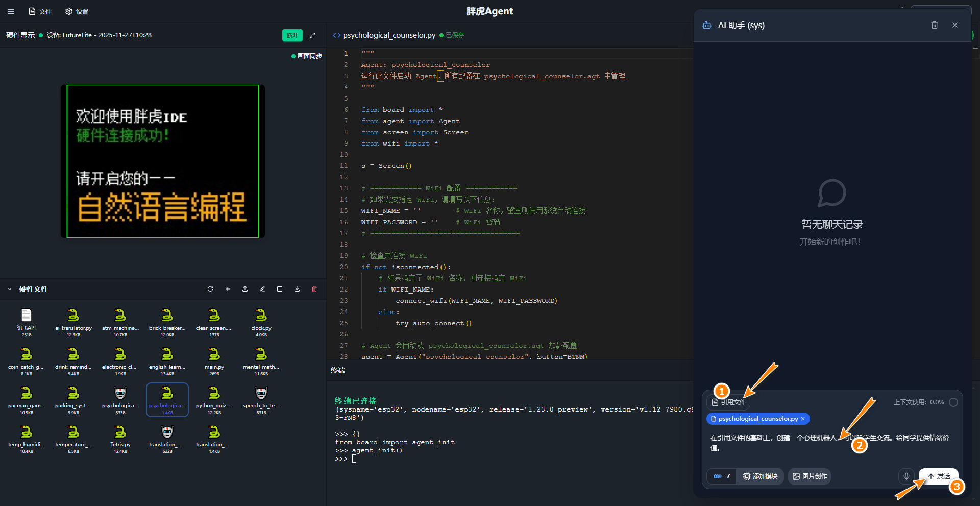Click the download icon in hardware files toolbar
Screen dimensions: 980x506
click(297, 289)
